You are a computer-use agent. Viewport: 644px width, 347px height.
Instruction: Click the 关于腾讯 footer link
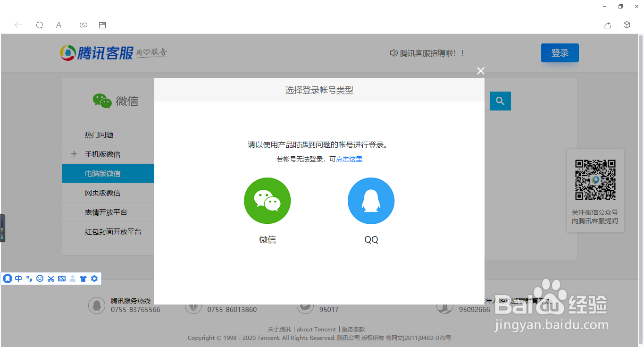279,329
